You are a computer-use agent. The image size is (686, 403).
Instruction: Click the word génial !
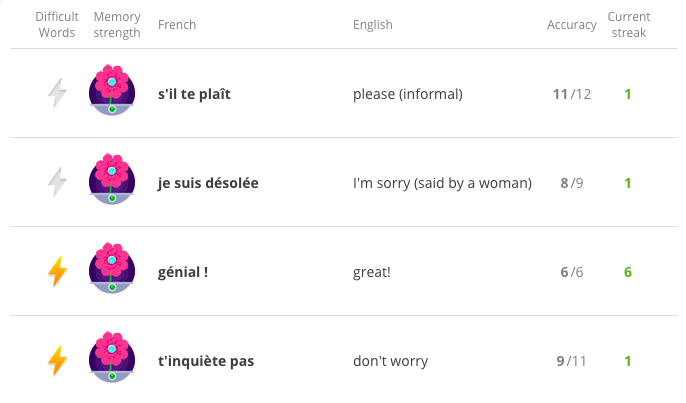(x=183, y=273)
